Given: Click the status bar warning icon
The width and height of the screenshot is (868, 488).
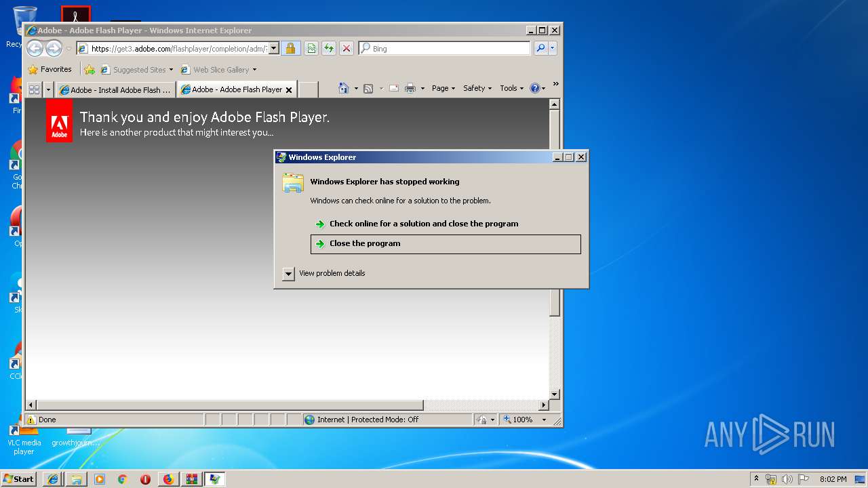Looking at the screenshot, I should (x=31, y=420).
